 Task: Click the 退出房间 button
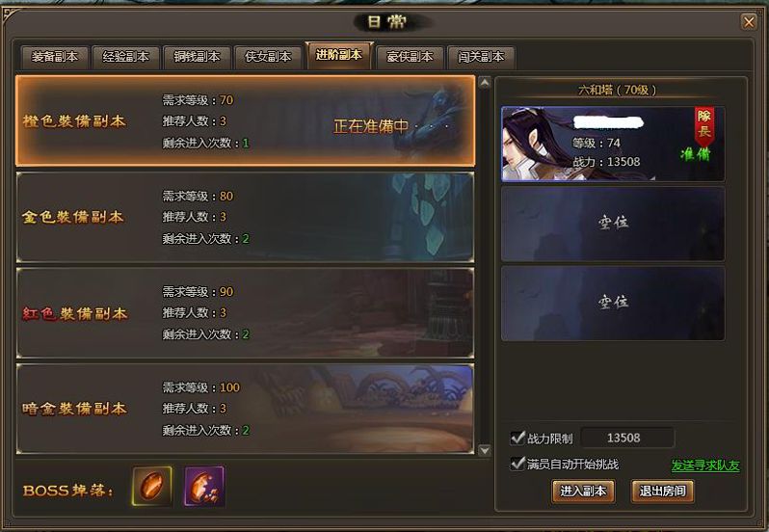[662, 492]
